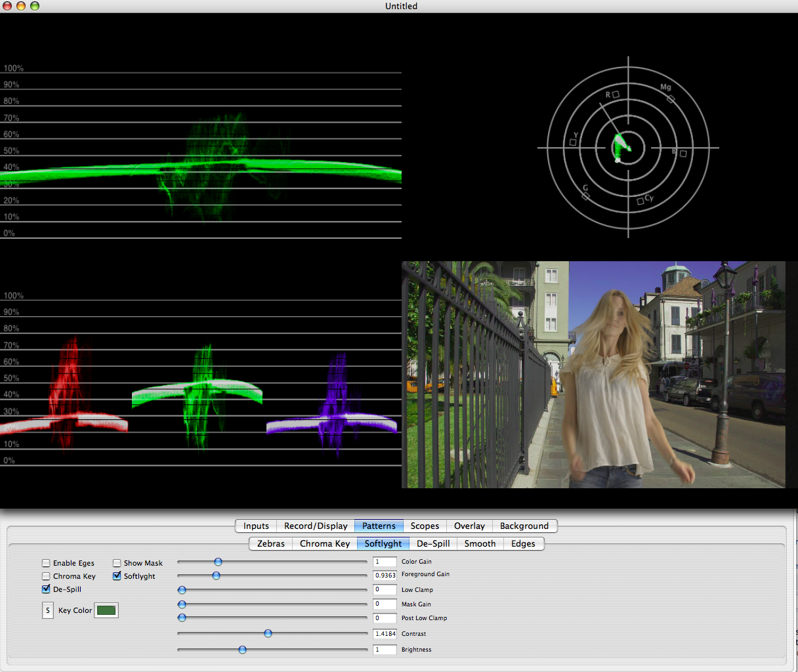
Task: Click the green luma waveform scope
Action: pos(201,152)
